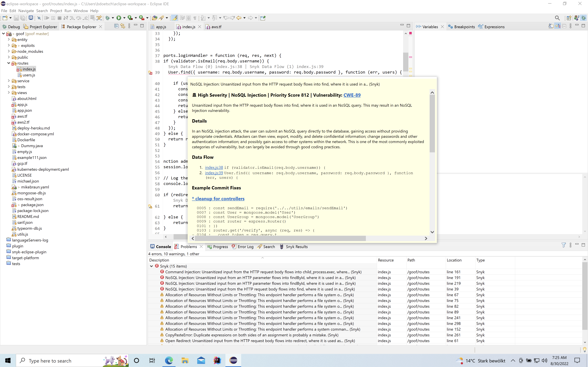Click the Skip All Breakpoints icon
Viewport: 588px width, 367px height.
(x=39, y=18)
